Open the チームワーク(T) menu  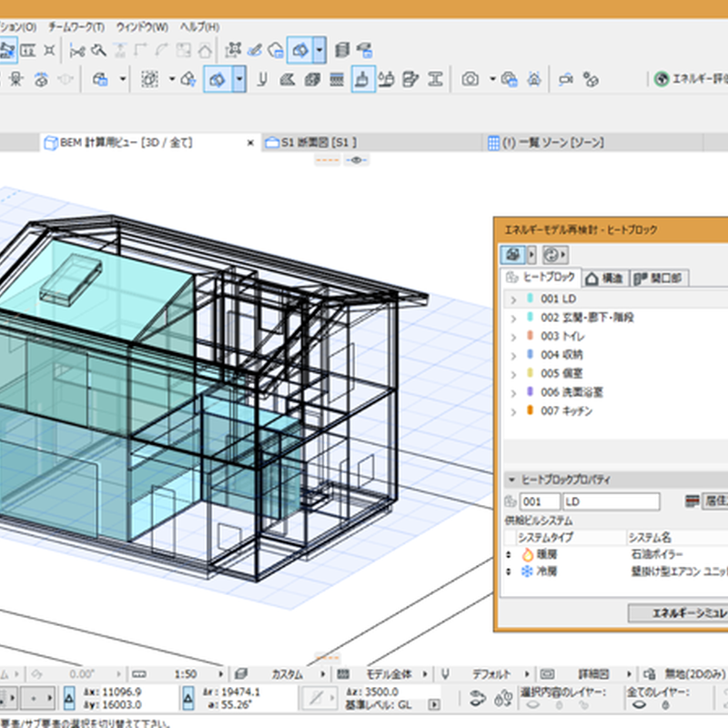(x=76, y=27)
